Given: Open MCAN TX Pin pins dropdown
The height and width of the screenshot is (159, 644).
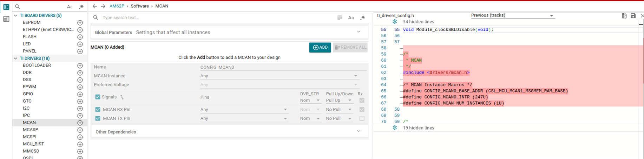Looking at the screenshot, I should coord(244,118).
